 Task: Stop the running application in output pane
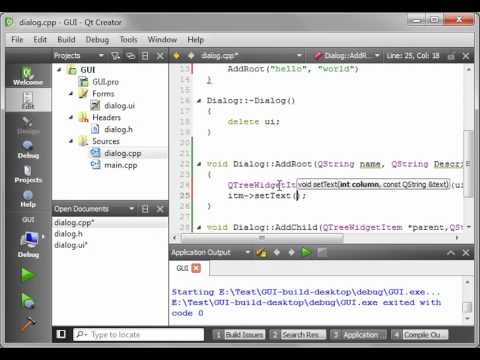coord(322,253)
